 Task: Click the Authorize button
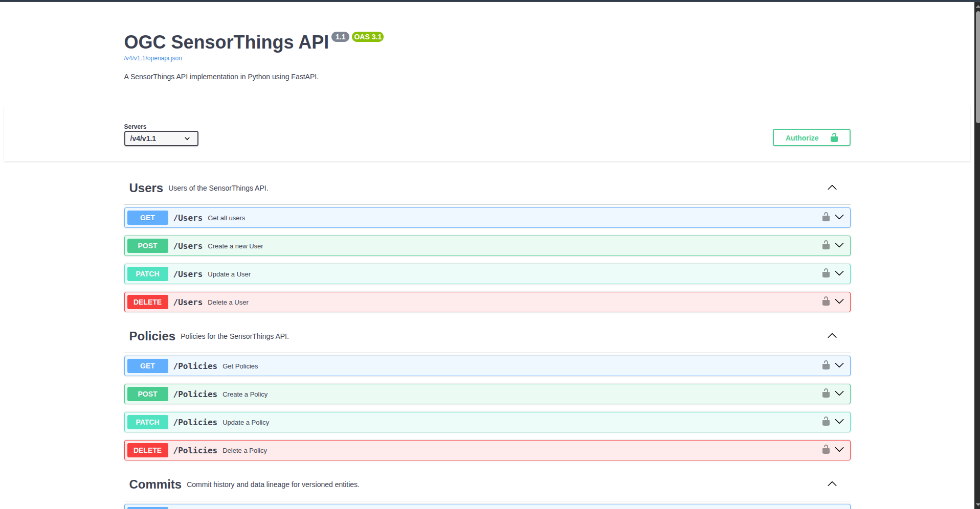pos(811,137)
